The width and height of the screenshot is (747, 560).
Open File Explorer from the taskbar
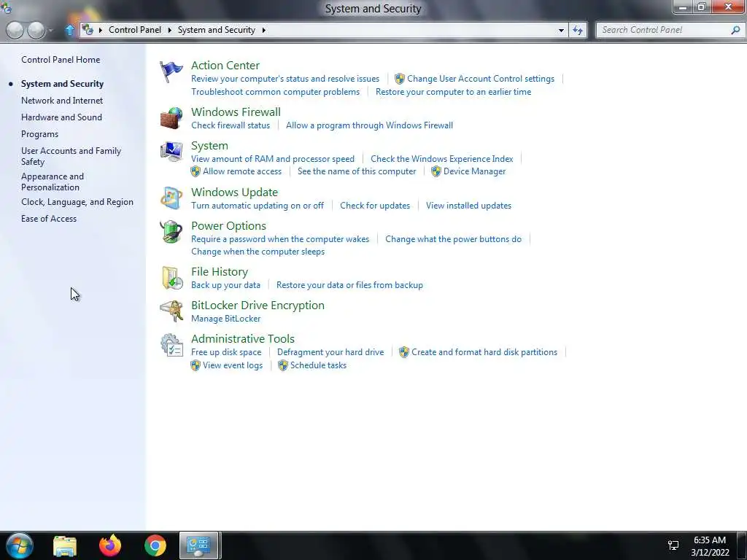65,545
